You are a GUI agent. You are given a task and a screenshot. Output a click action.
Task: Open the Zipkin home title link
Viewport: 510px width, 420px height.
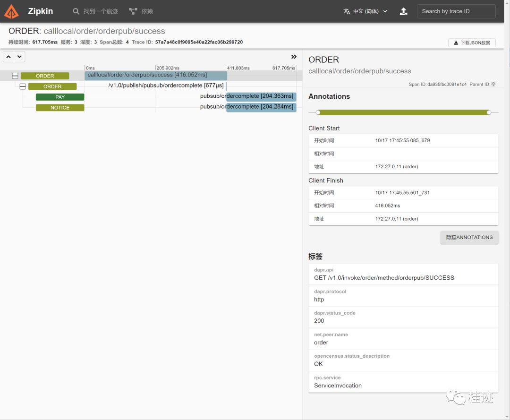40,11
